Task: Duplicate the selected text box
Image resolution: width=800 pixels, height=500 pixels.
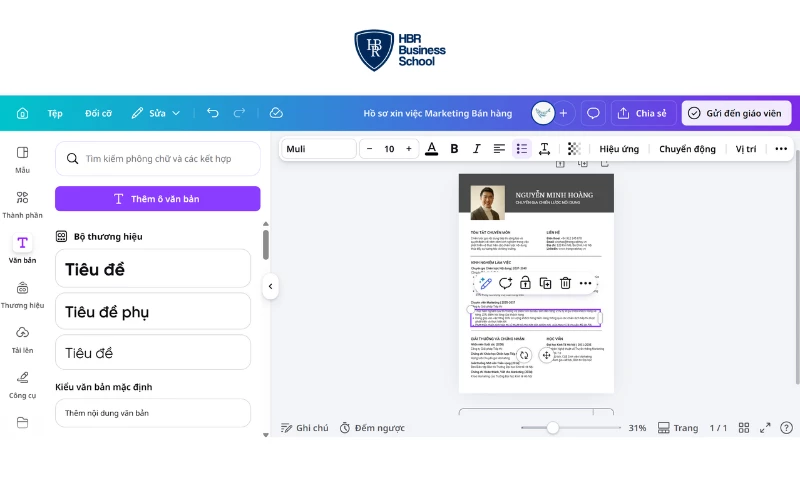Action: pos(545,283)
